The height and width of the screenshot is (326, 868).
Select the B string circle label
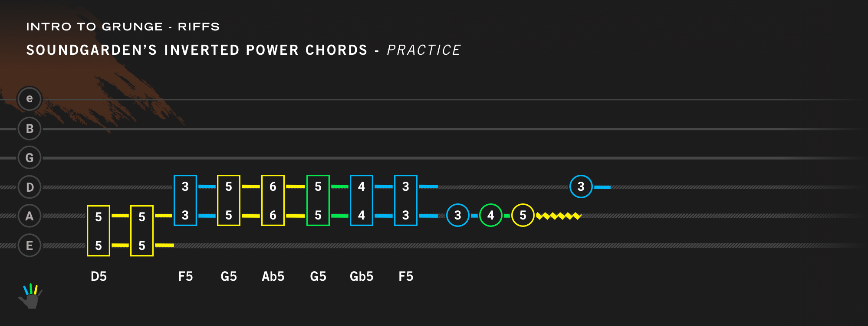[x=30, y=129]
